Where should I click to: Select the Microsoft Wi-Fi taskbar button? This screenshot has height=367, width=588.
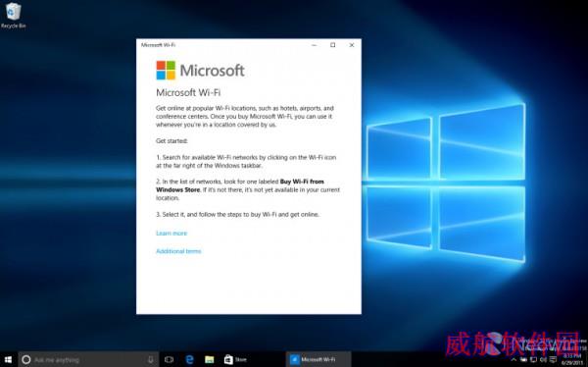(x=318, y=360)
